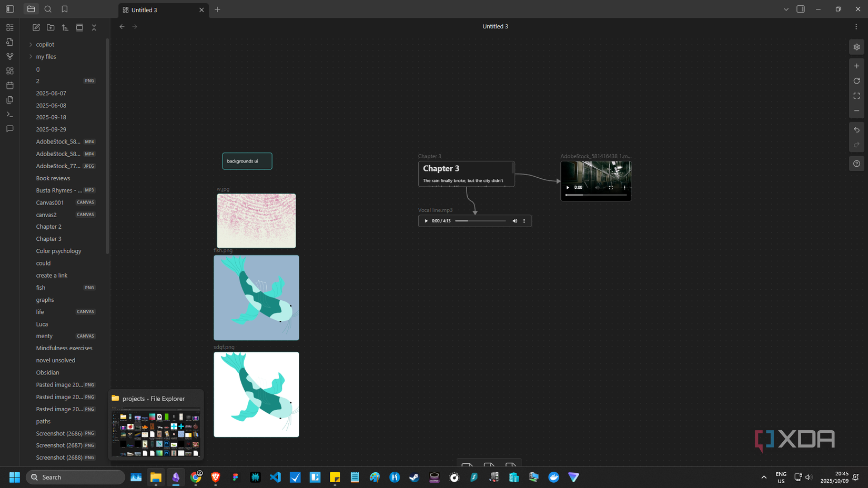
Task: Undo the last canvas action
Action: tap(856, 130)
